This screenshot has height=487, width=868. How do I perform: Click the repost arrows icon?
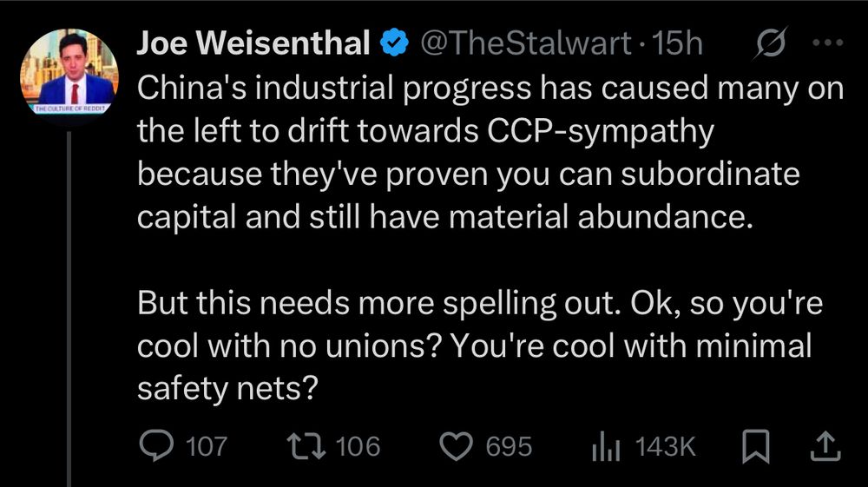pos(309,446)
